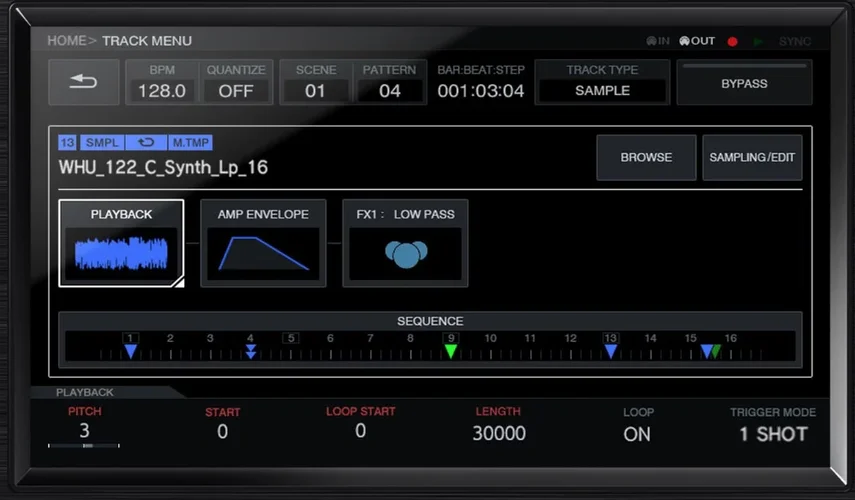
Task: Click the PLAYBACK parameter tab label
Action: pos(85,393)
